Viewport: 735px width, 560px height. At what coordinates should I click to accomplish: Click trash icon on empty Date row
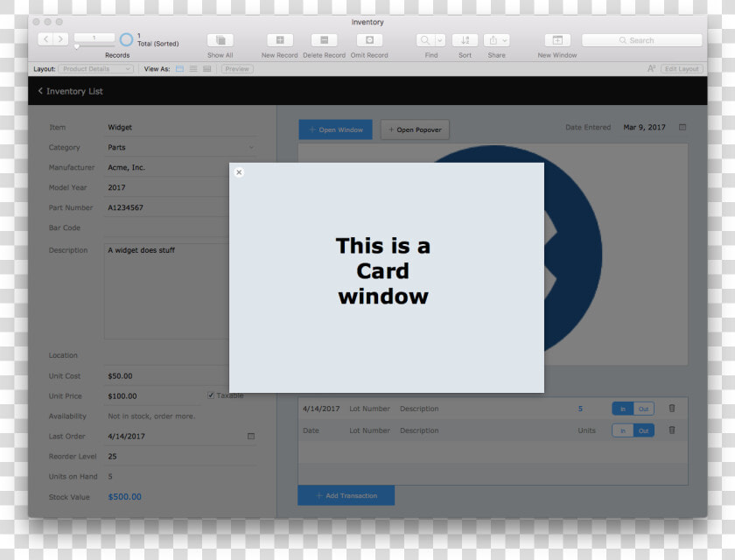click(x=672, y=430)
